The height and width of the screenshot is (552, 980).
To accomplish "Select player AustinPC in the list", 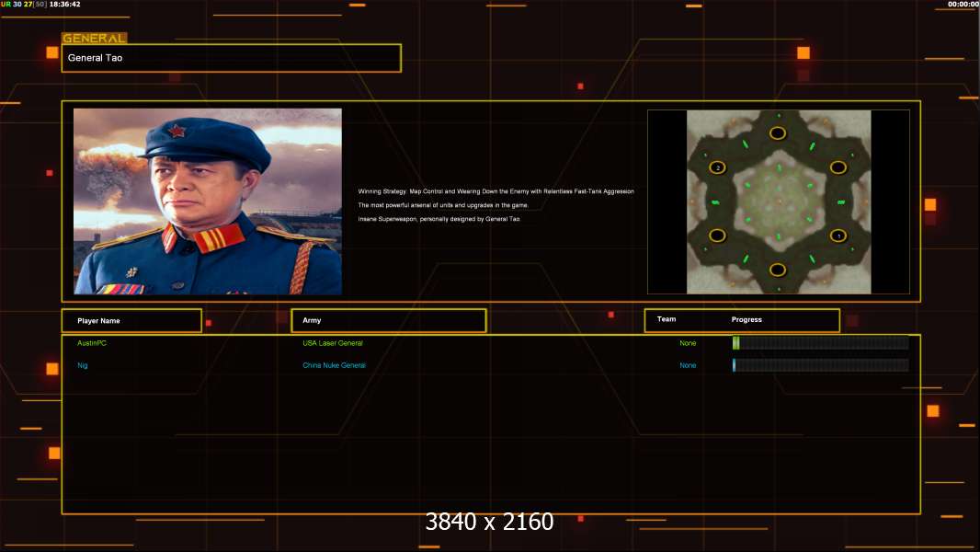I will pyautogui.click(x=92, y=343).
